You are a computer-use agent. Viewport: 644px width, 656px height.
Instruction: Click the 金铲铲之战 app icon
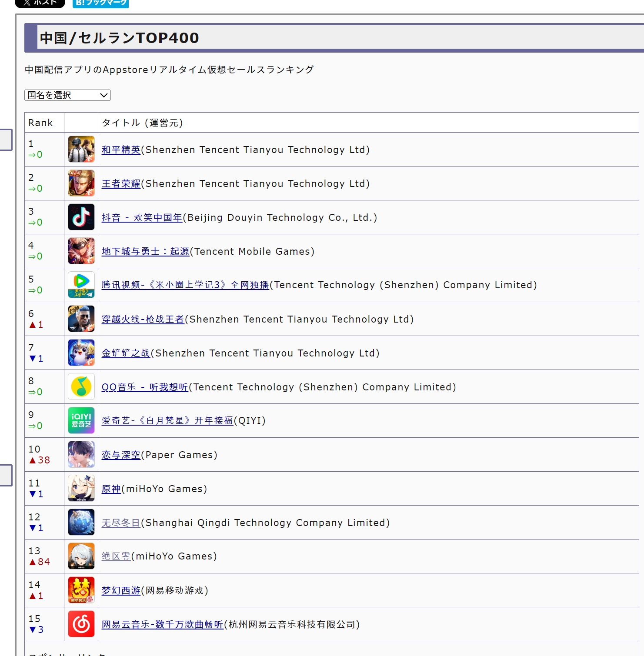81,353
